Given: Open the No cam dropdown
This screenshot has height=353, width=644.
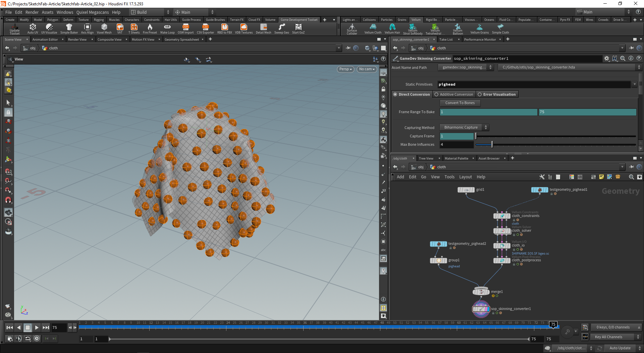Looking at the screenshot, I should pos(367,69).
